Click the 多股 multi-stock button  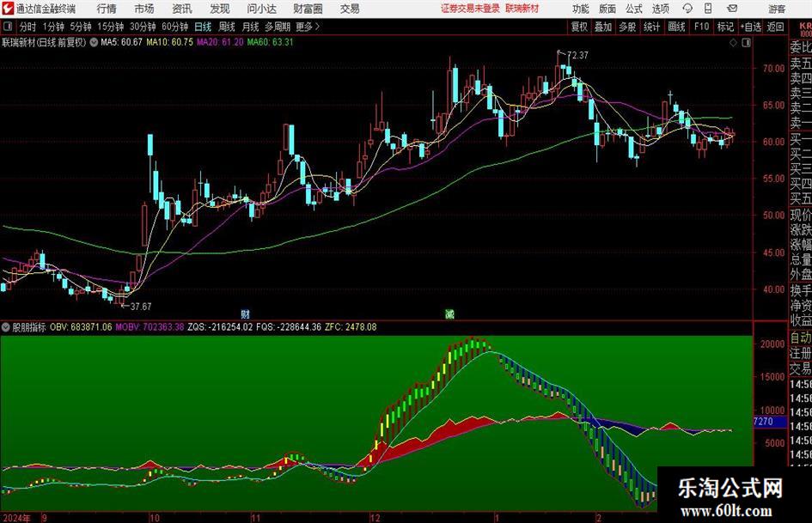(627, 27)
